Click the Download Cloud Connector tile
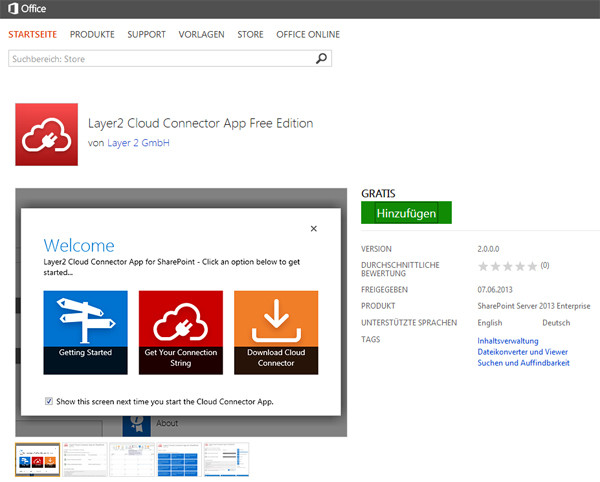The height and width of the screenshot is (482, 600). [x=276, y=332]
